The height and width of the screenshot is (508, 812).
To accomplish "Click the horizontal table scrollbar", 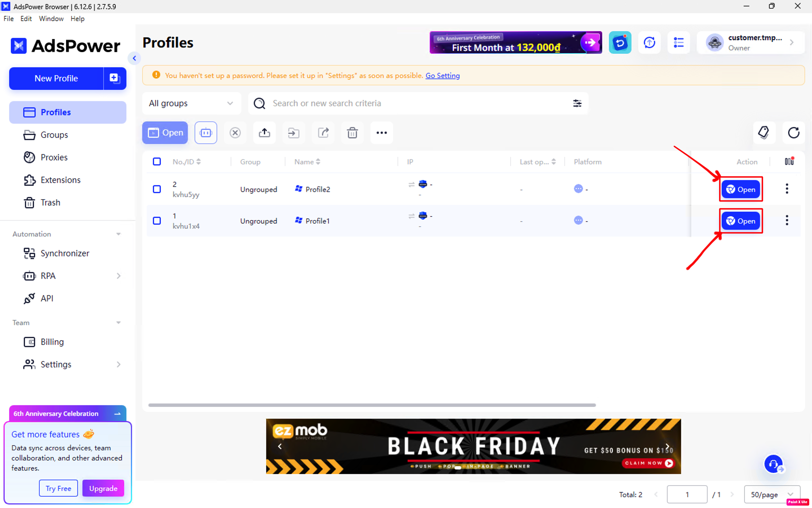I will click(x=372, y=405).
